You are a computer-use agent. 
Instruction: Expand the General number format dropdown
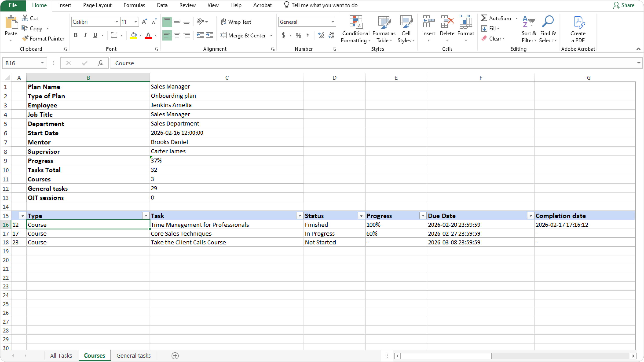pos(333,22)
